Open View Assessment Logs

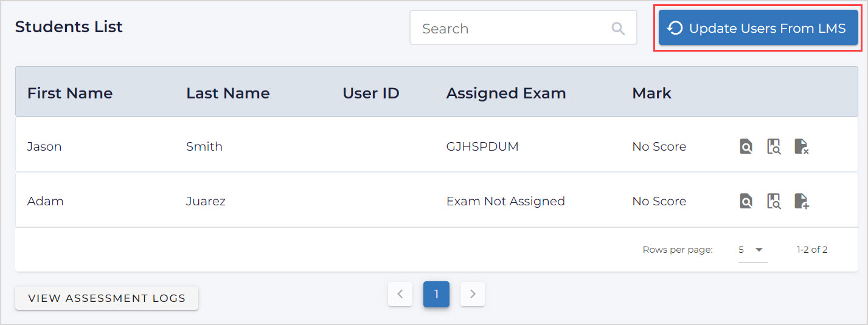tap(106, 298)
